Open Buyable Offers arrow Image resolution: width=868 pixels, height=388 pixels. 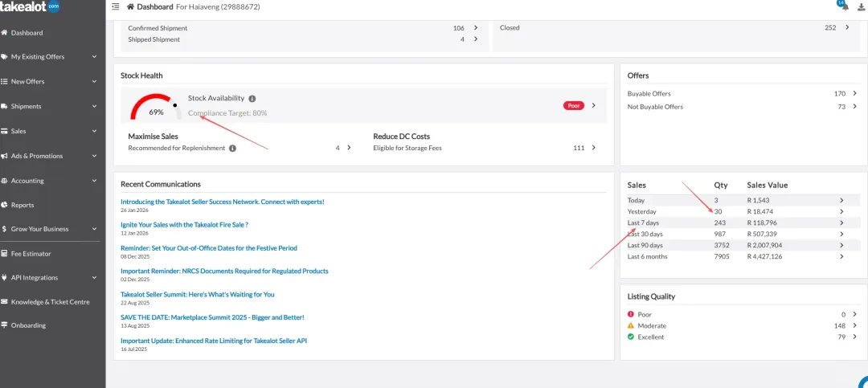[854, 93]
